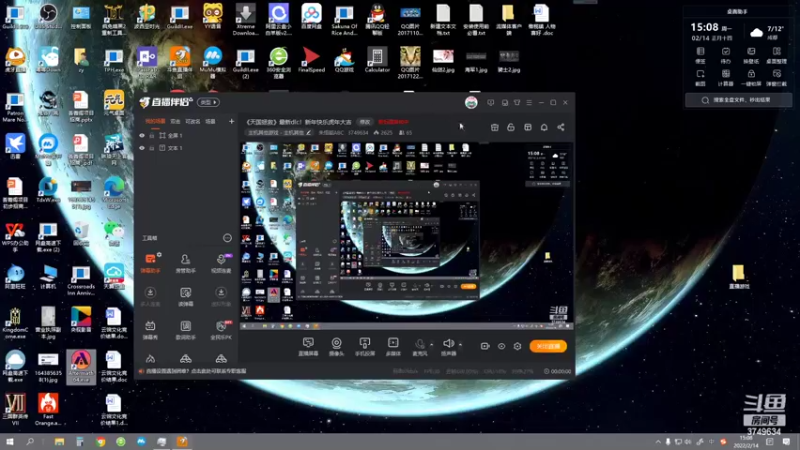
Task: Expand speaker options arrow
Action: tap(460, 344)
